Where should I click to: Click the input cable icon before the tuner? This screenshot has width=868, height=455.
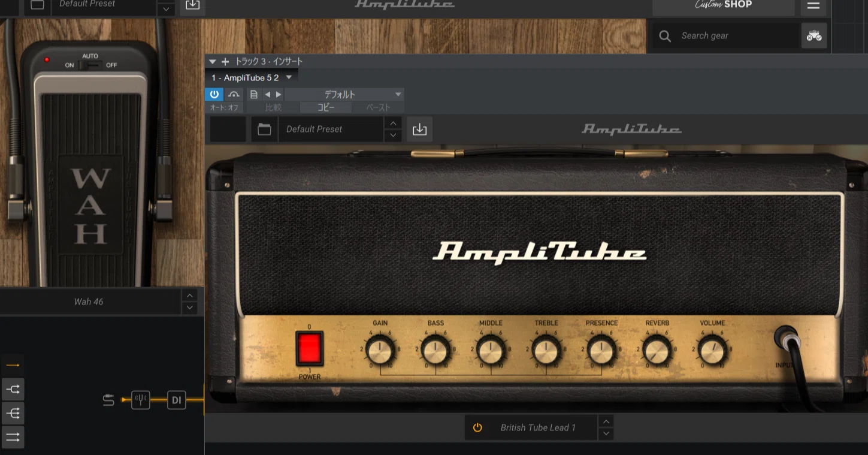pyautogui.click(x=108, y=400)
